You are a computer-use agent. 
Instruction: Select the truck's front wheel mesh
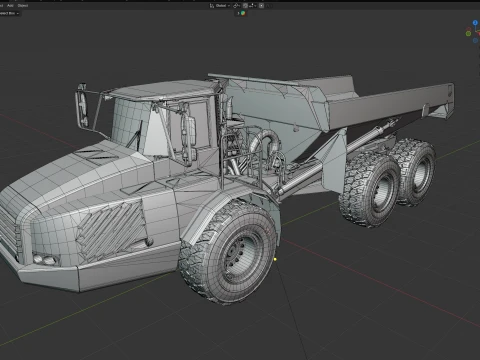228,252
